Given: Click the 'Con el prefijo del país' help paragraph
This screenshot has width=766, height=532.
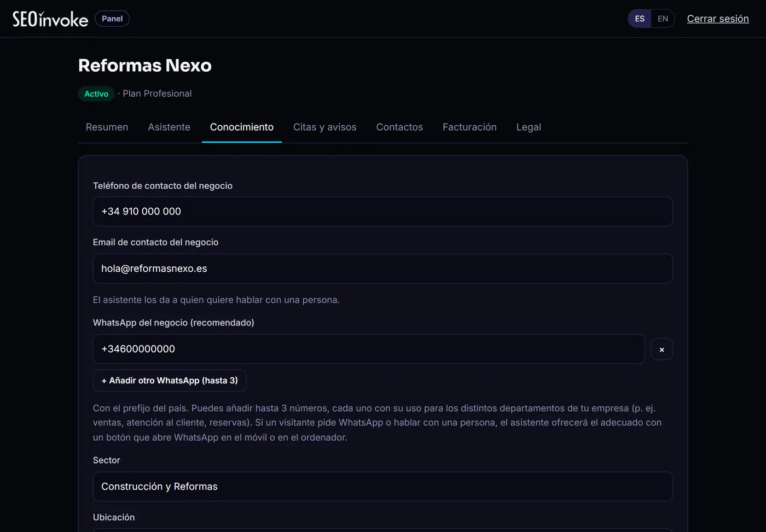Looking at the screenshot, I should (378, 423).
